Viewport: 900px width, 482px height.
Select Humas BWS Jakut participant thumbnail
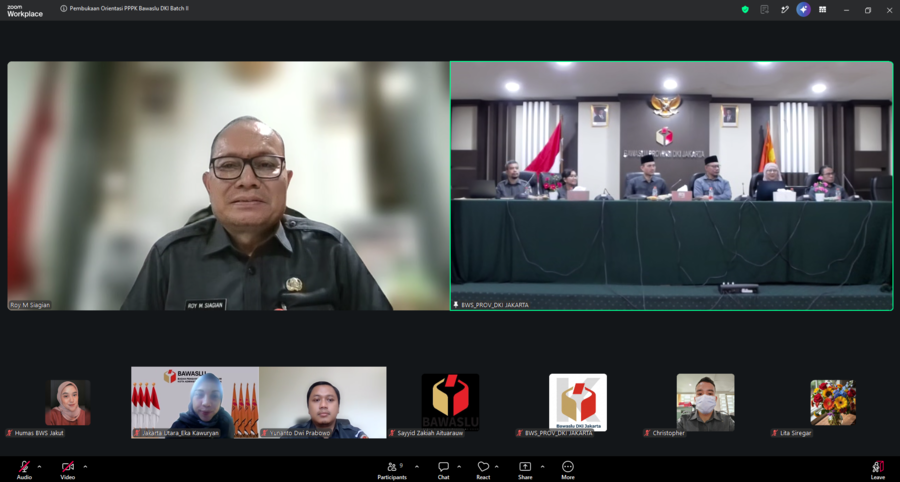(x=68, y=402)
